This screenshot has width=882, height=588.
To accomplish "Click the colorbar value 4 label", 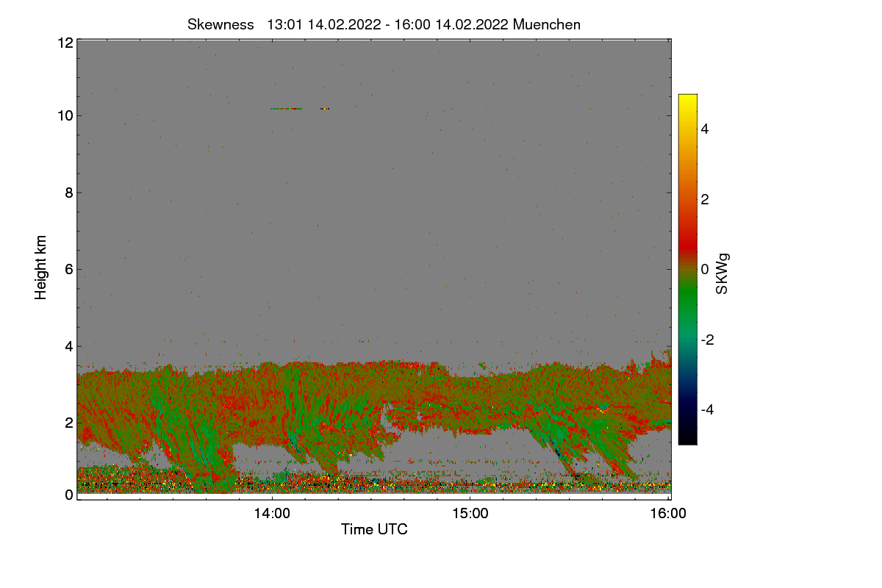I will pyautogui.click(x=705, y=129).
